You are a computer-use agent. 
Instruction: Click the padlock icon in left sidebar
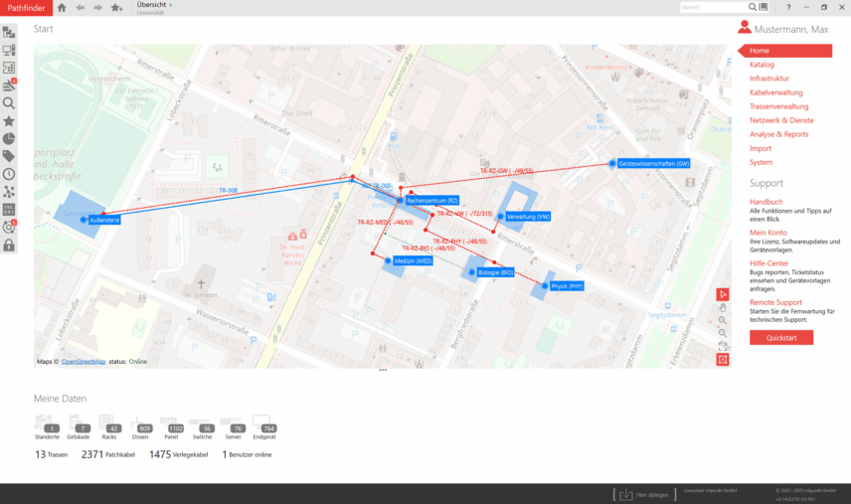pos(9,246)
